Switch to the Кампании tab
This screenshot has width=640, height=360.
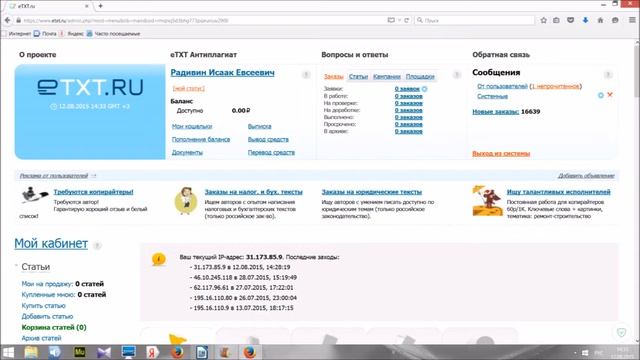pyautogui.click(x=387, y=76)
